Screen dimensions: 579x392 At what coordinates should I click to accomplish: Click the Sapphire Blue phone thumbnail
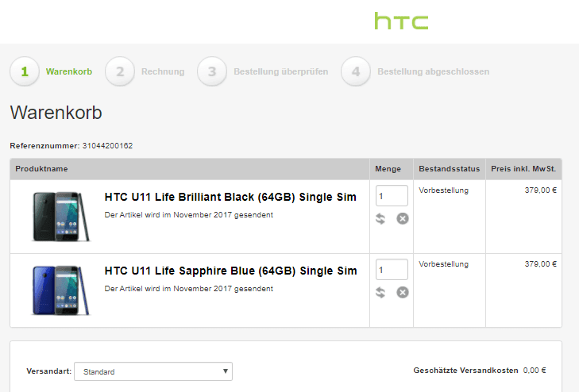(61, 290)
